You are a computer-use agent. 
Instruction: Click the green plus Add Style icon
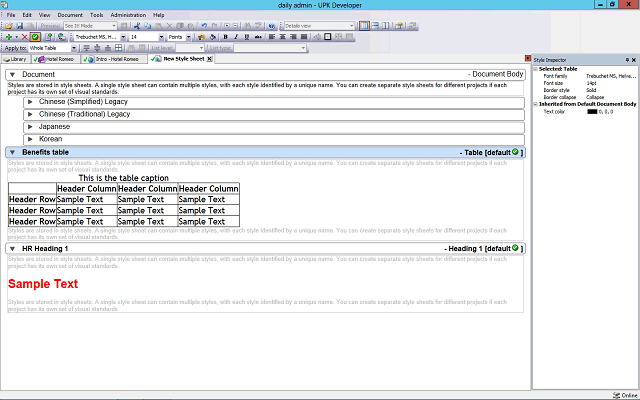[8, 37]
